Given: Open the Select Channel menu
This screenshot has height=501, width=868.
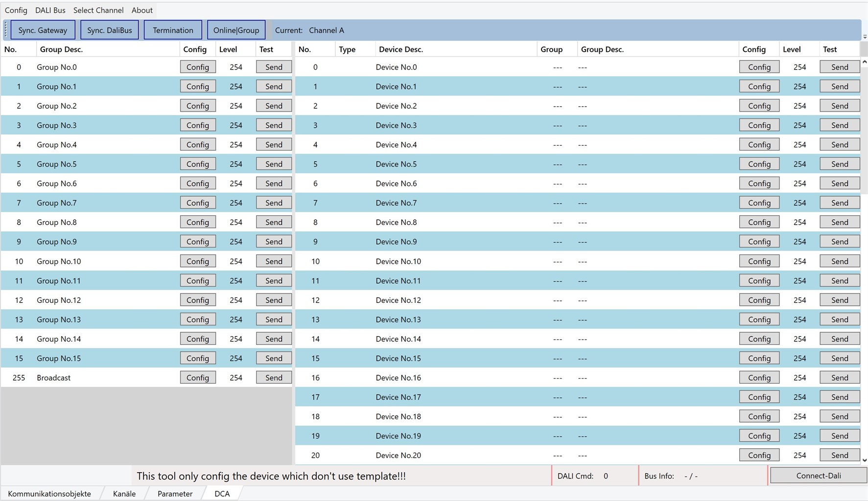Looking at the screenshot, I should (98, 10).
